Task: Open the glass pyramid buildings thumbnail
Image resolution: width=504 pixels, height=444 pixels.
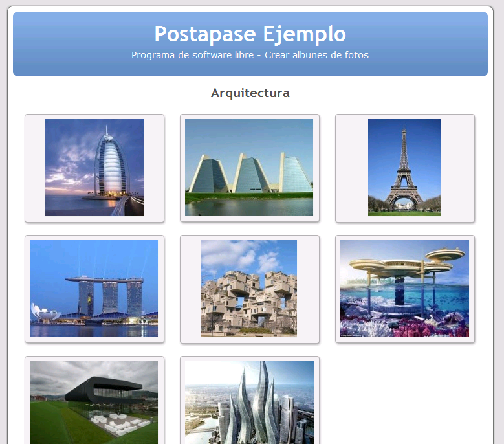Action: click(249, 168)
